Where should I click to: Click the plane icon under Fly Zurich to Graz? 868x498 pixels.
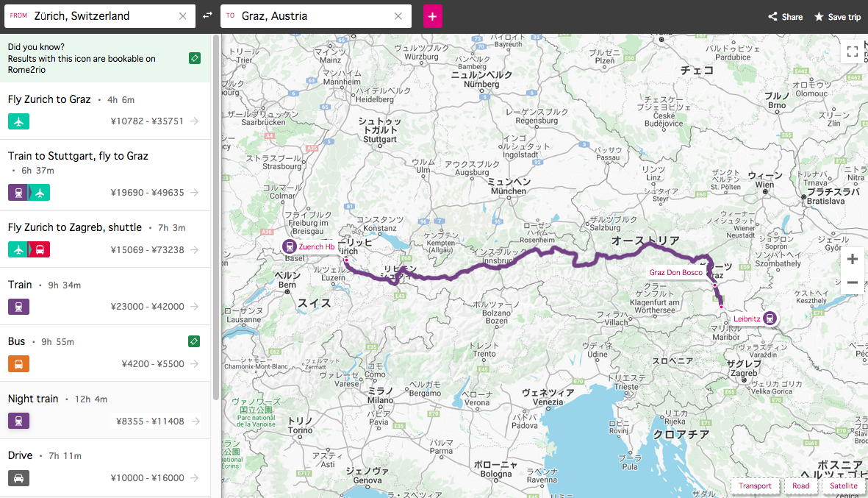(x=18, y=121)
